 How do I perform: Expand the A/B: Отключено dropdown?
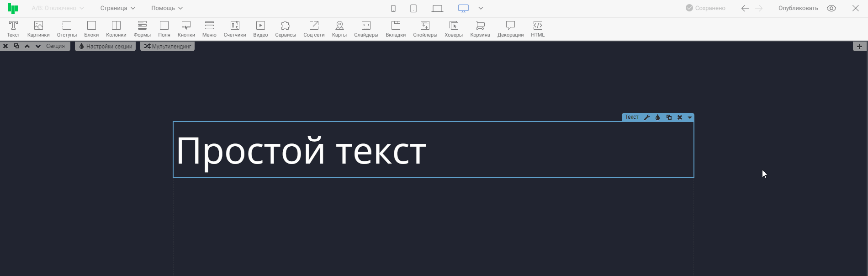tap(58, 8)
